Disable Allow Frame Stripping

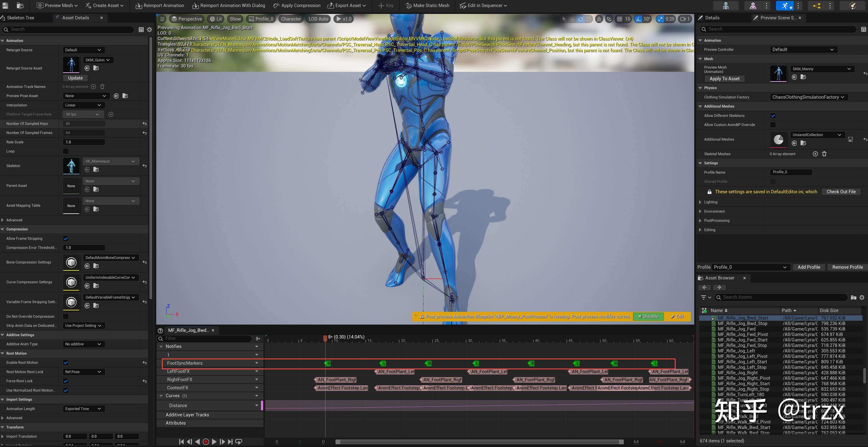pyautogui.click(x=65, y=238)
